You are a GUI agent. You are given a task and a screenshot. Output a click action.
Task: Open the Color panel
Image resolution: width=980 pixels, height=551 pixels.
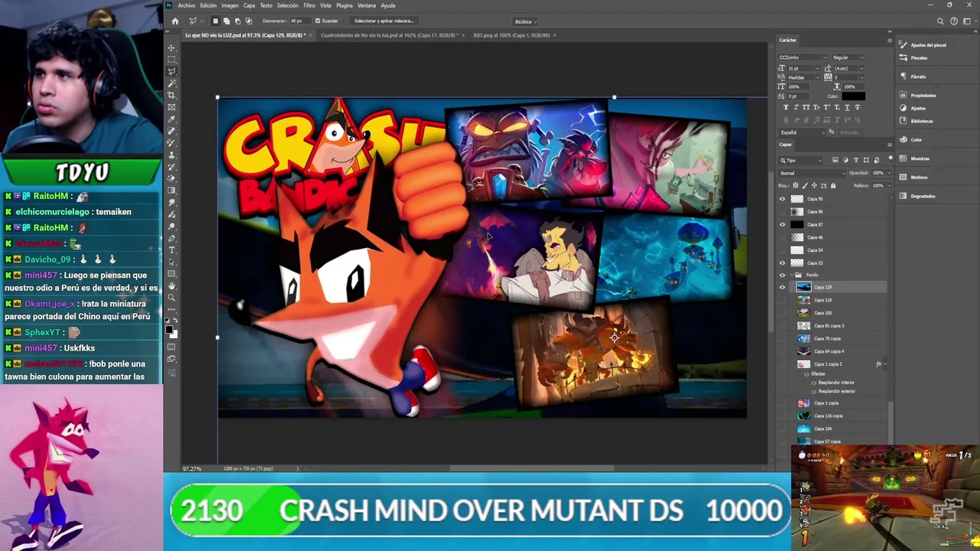click(x=911, y=140)
